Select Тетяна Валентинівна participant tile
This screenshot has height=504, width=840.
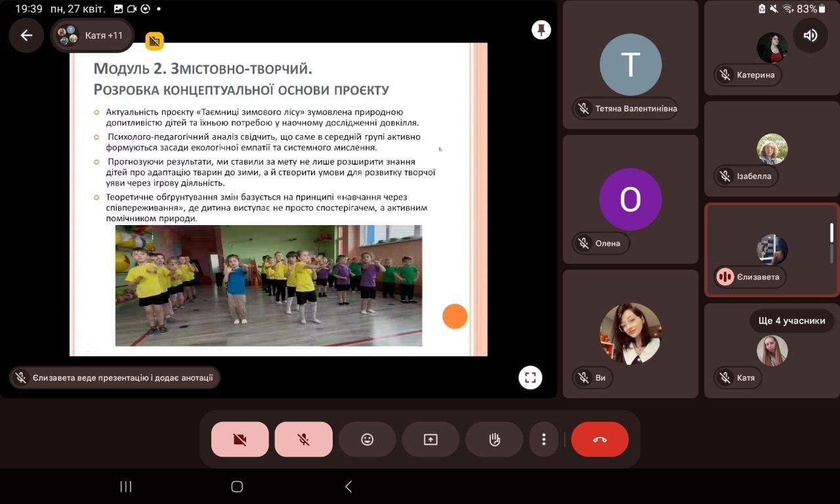[x=630, y=65]
